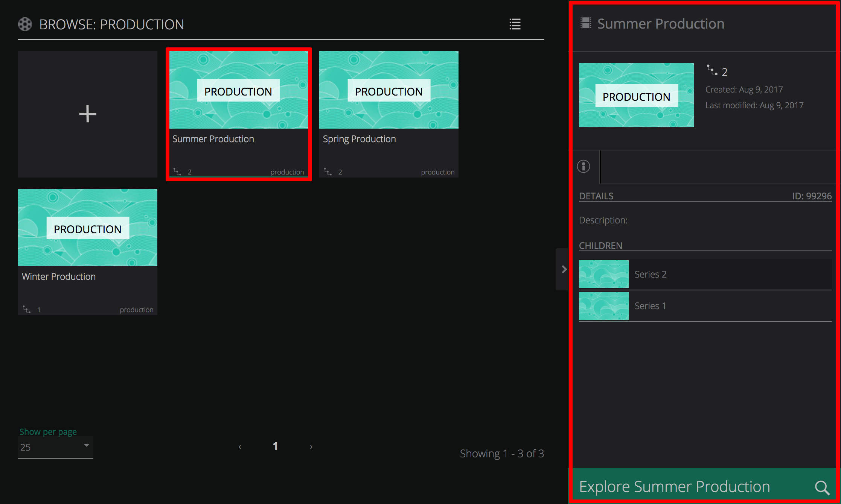
Task: Select the Winter Production card thumbnail
Action: click(x=87, y=228)
